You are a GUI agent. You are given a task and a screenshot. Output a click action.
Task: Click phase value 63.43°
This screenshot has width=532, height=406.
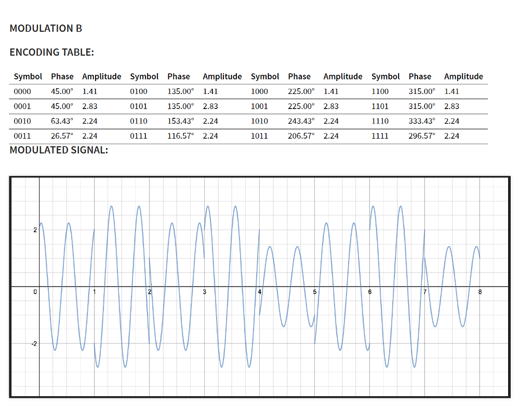pyautogui.click(x=62, y=121)
